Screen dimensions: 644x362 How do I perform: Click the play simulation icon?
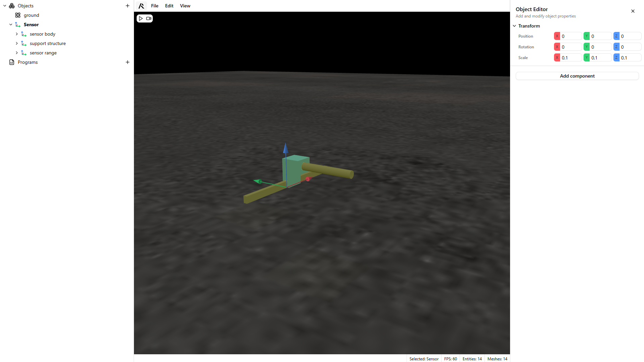[141, 18]
